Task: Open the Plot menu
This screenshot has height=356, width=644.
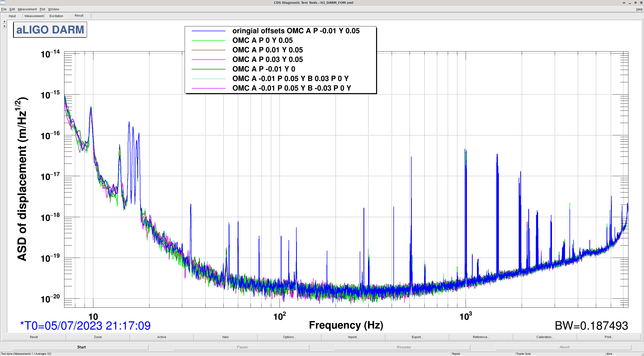Action: [x=42, y=9]
